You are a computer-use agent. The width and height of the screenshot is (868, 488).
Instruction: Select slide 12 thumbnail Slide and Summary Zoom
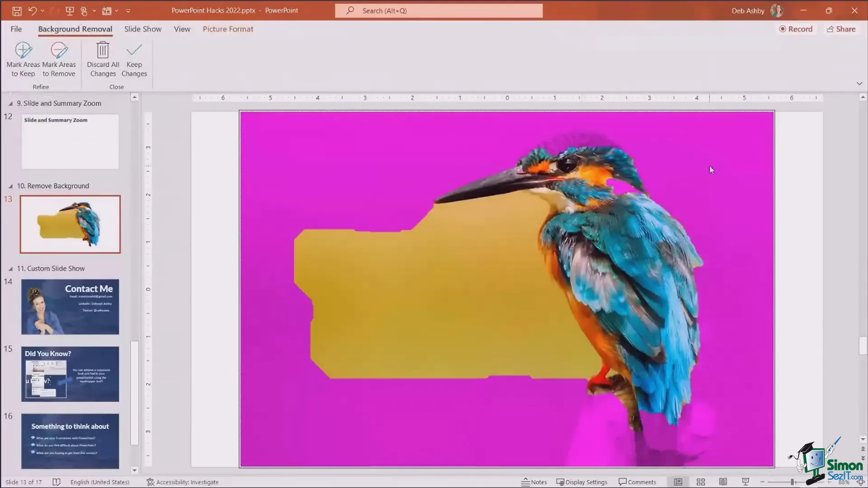70,141
